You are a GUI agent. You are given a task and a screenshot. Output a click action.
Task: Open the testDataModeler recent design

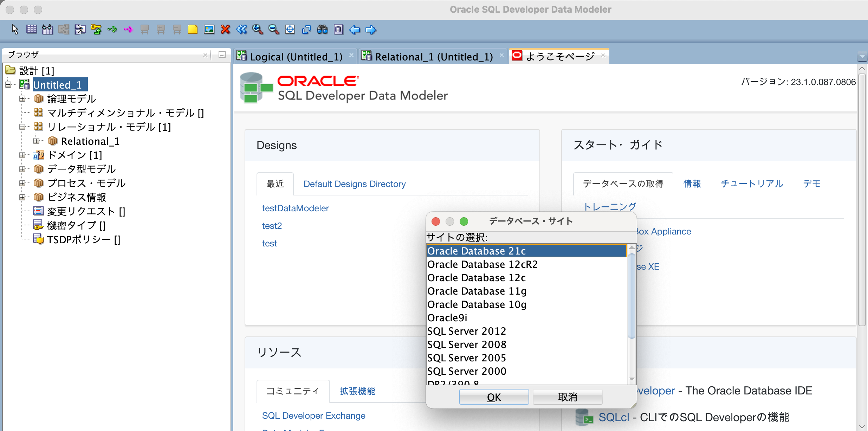coord(295,208)
